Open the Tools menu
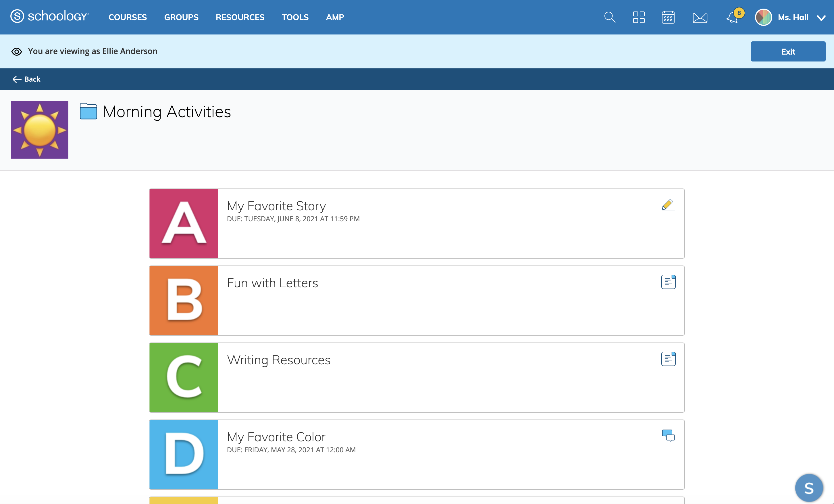This screenshot has height=504, width=834. pyautogui.click(x=295, y=17)
